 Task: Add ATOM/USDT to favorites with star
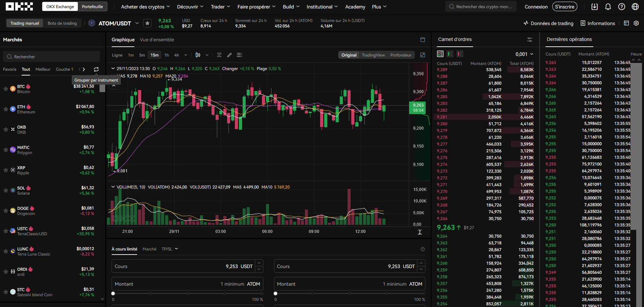pyautogui.click(x=147, y=23)
